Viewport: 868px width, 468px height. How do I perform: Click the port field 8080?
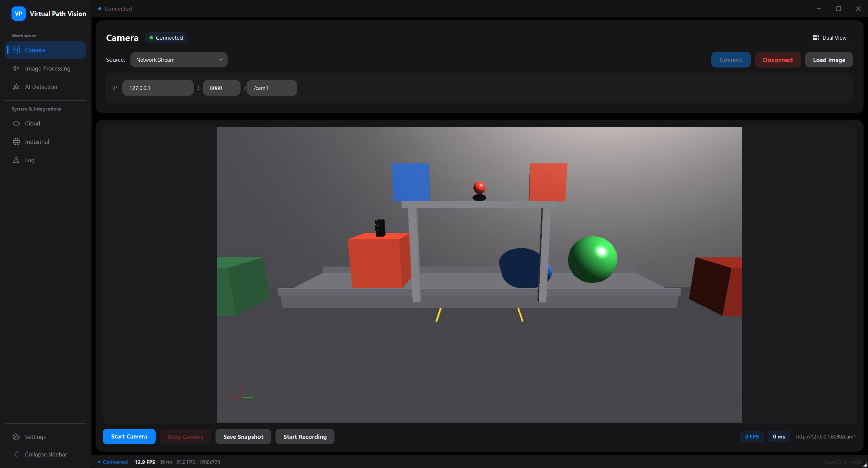point(221,88)
